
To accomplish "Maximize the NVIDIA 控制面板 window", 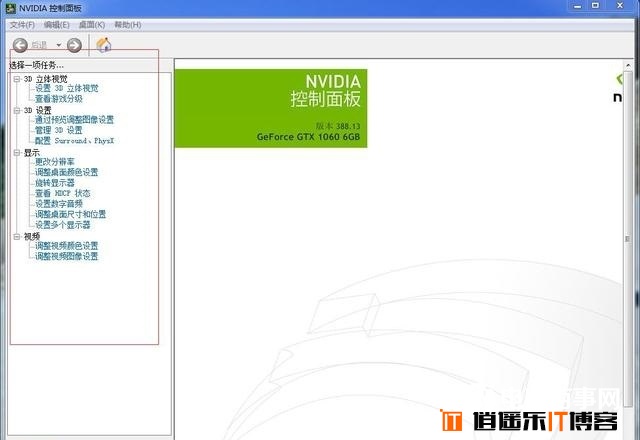I will [x=596, y=6].
